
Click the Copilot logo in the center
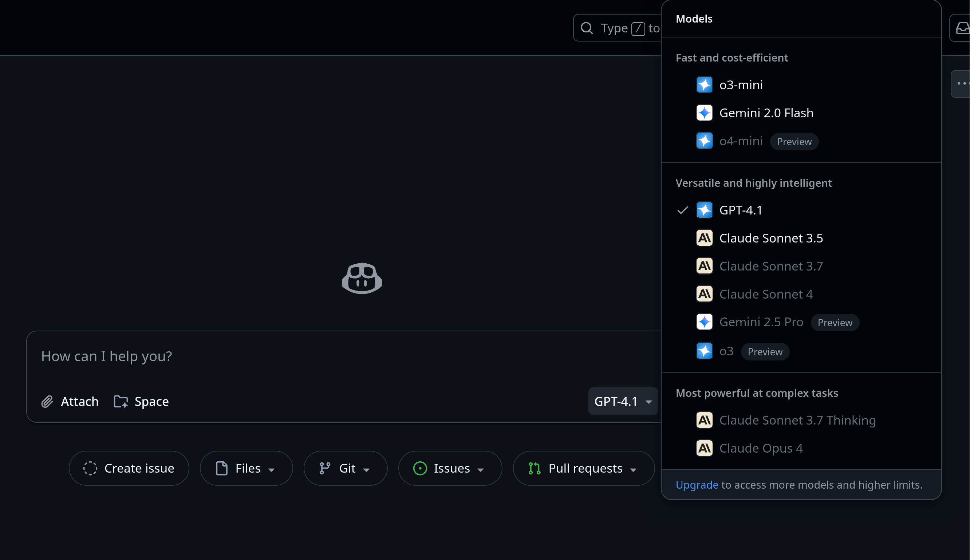click(x=362, y=279)
